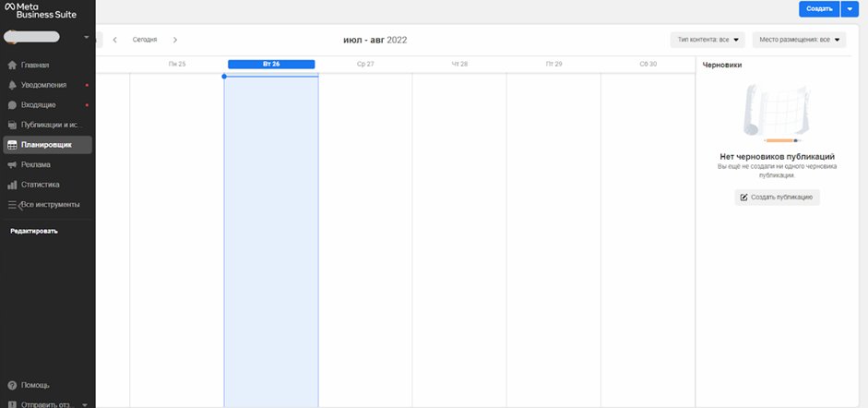Click the Помощь question mark icon
The image size is (868, 408).
(x=12, y=385)
